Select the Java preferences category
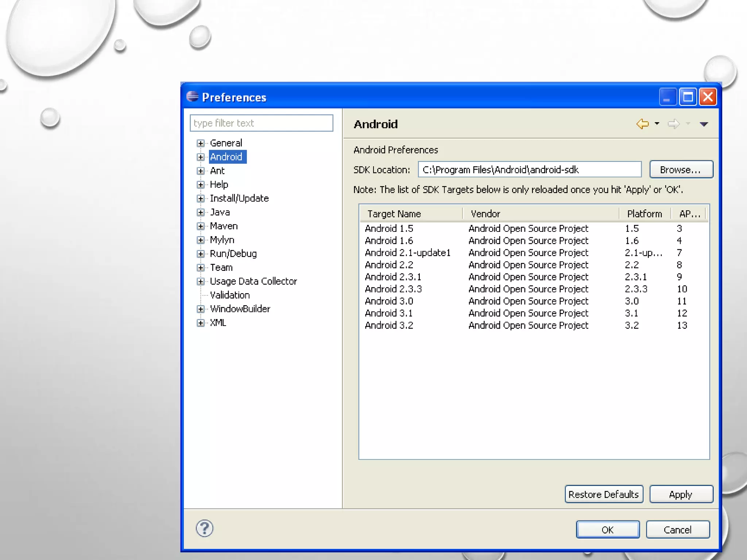 pos(220,212)
